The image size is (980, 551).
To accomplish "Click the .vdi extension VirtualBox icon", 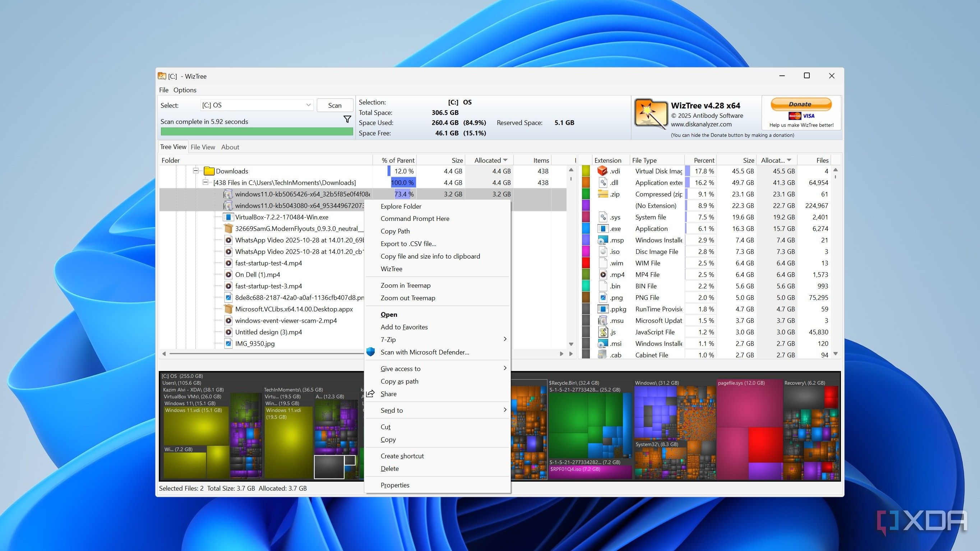I will [602, 171].
